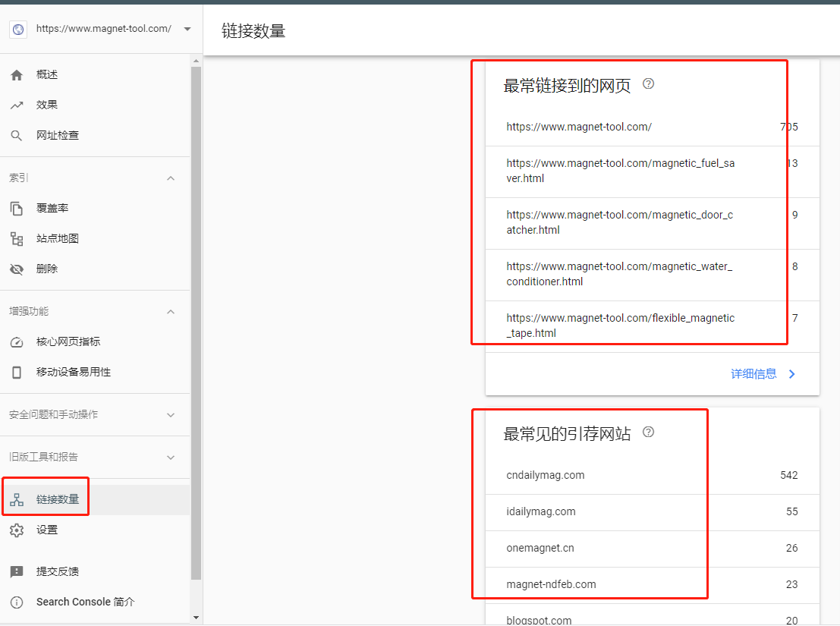
Task: Click the gear icon for 设置
Action: click(17, 530)
